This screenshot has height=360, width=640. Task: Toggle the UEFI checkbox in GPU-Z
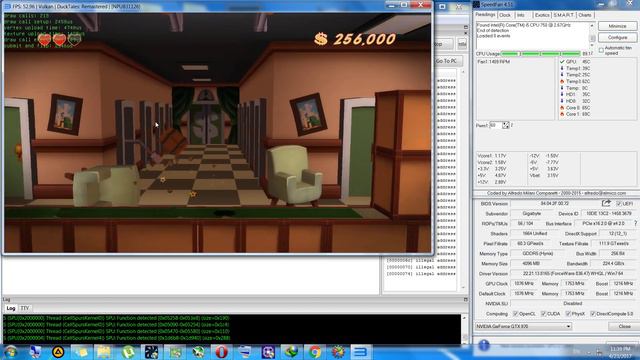619,203
